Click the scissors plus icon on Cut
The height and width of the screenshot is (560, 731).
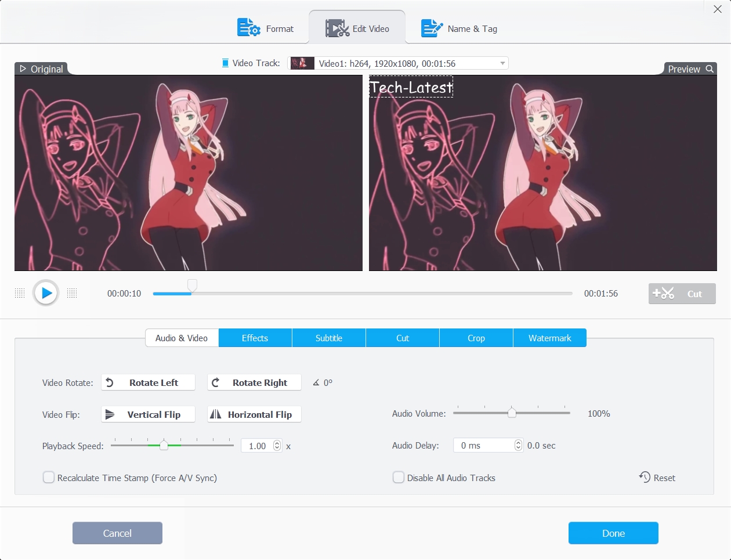tap(664, 294)
